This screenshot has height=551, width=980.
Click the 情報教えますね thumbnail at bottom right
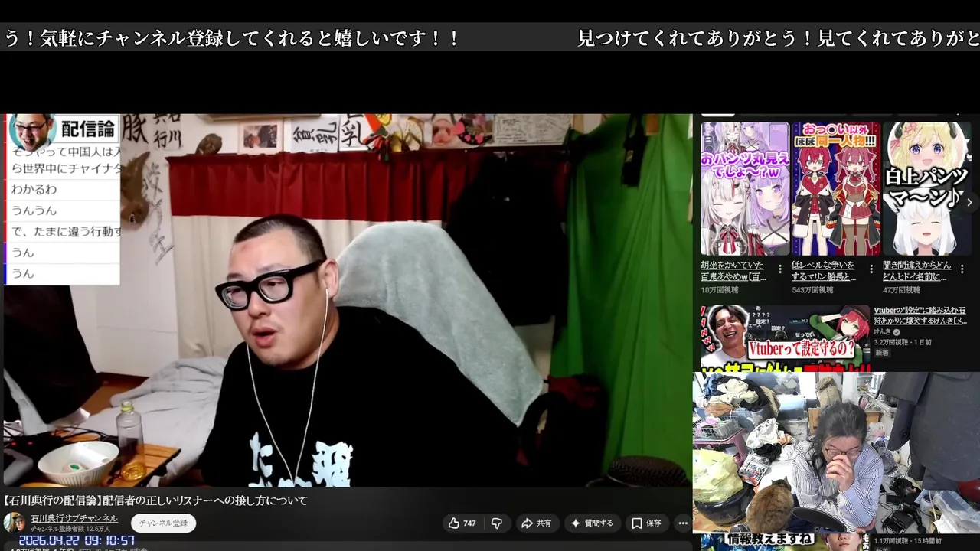(x=786, y=542)
